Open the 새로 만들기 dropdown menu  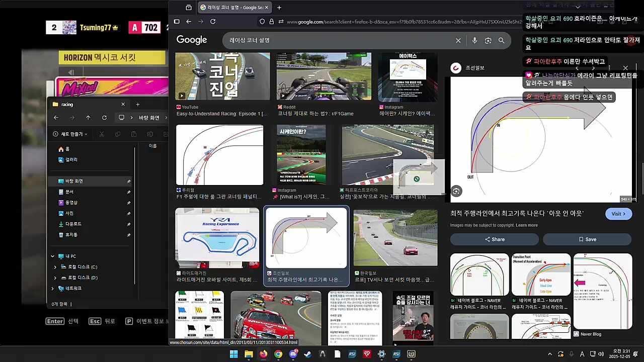click(x=70, y=134)
